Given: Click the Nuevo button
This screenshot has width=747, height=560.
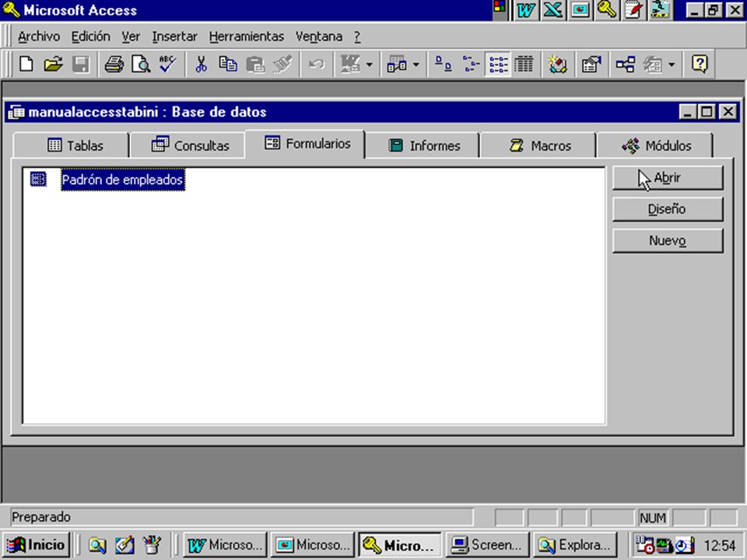Looking at the screenshot, I should click(668, 241).
